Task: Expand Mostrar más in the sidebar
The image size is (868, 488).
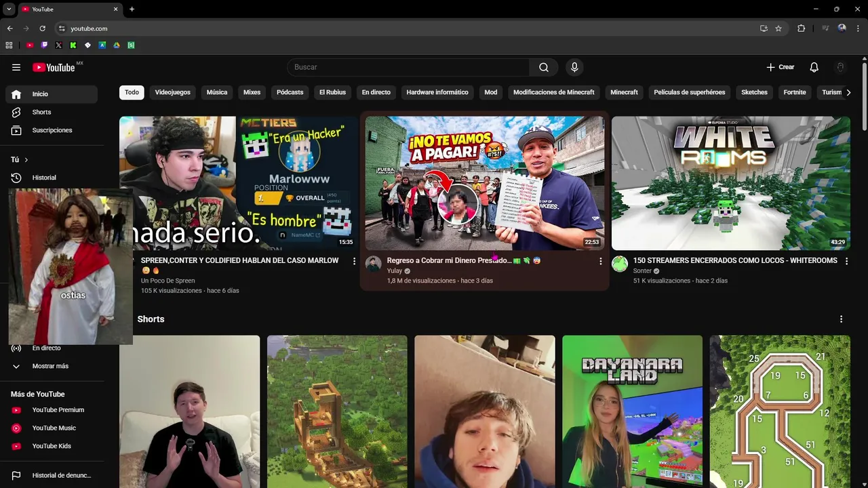Action: [x=52, y=366]
